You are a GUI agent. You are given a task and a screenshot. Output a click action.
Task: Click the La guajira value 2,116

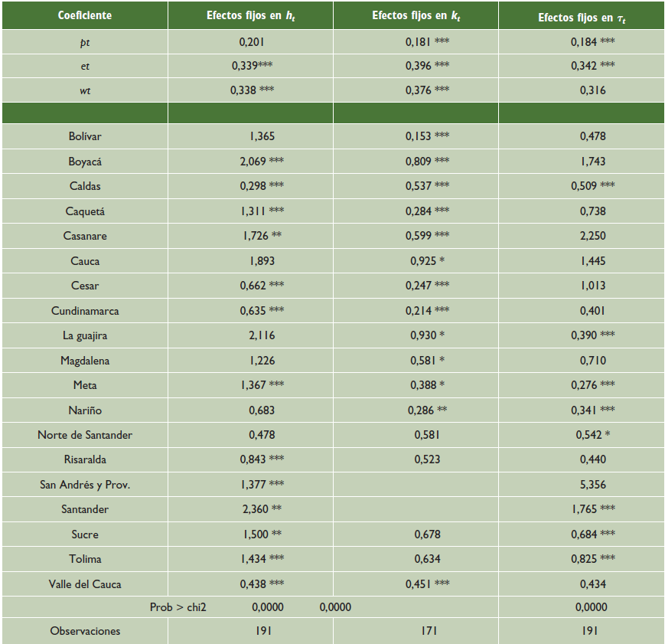[261, 335]
